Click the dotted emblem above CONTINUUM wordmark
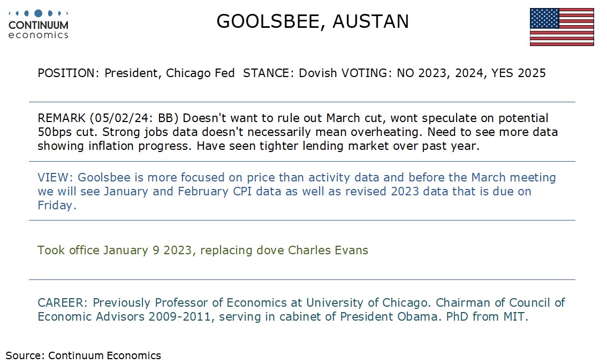607x364 pixels. pyautogui.click(x=39, y=13)
